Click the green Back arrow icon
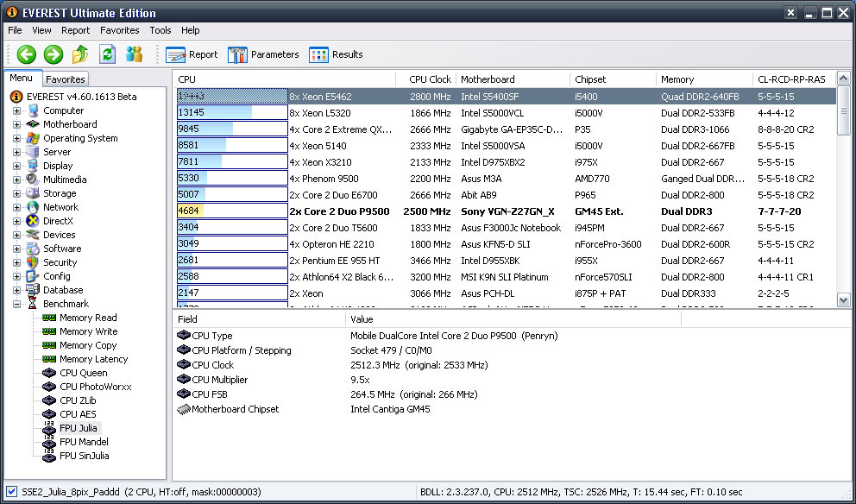Viewport: 856px width, 504px height. coord(26,54)
